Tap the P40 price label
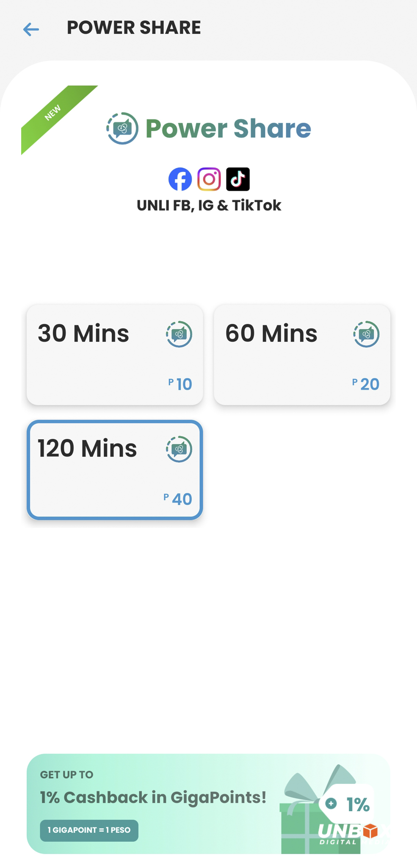This screenshot has height=868, width=417. click(x=178, y=499)
